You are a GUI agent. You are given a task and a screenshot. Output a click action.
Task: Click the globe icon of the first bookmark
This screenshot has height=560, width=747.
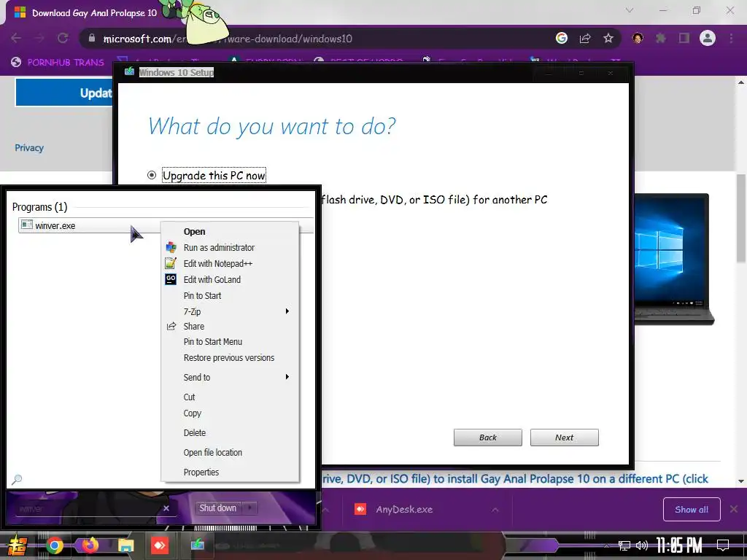16,62
